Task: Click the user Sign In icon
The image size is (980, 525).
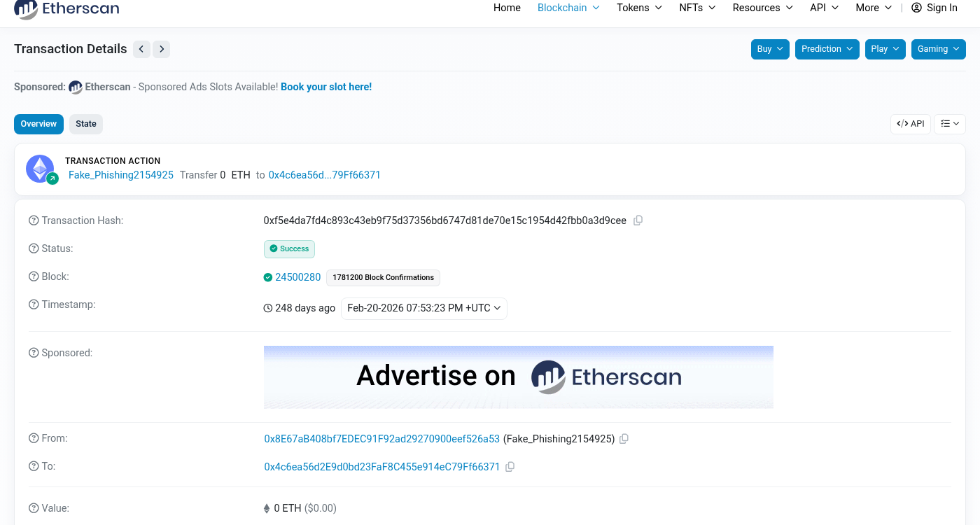Action: click(916, 8)
